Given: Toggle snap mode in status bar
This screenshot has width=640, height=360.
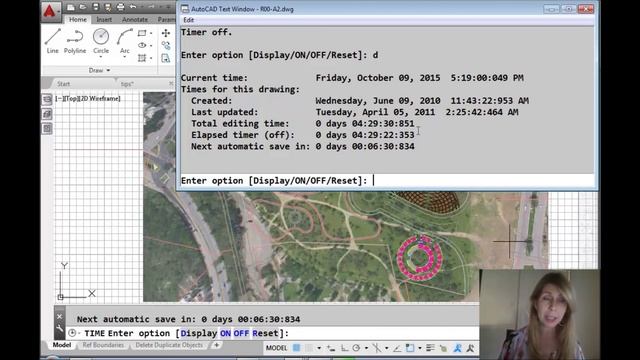Looking at the screenshot, I should pos(309,348).
